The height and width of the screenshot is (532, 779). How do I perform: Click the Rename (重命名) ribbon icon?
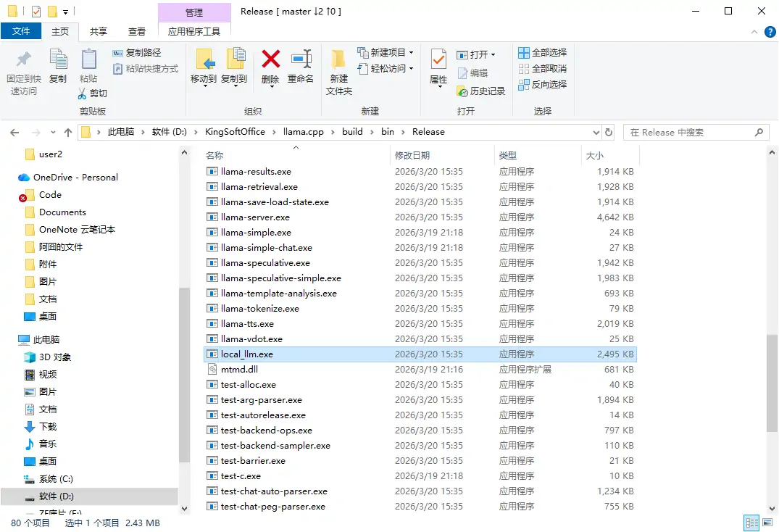pos(301,59)
